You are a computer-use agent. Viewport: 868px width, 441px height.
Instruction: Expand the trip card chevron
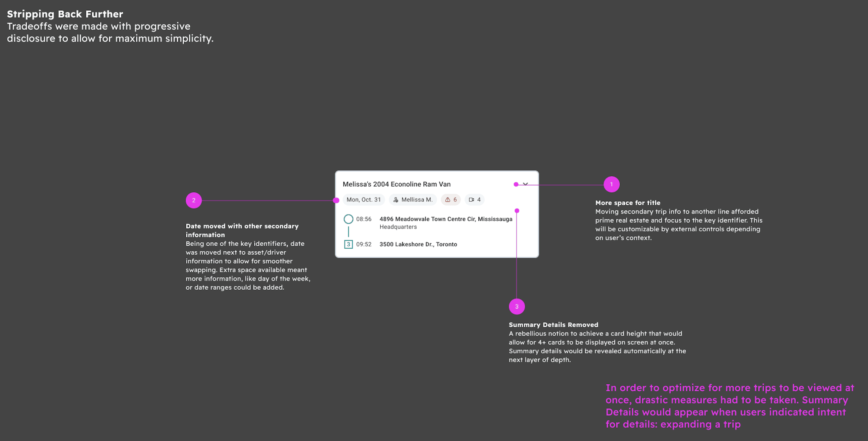tap(525, 184)
